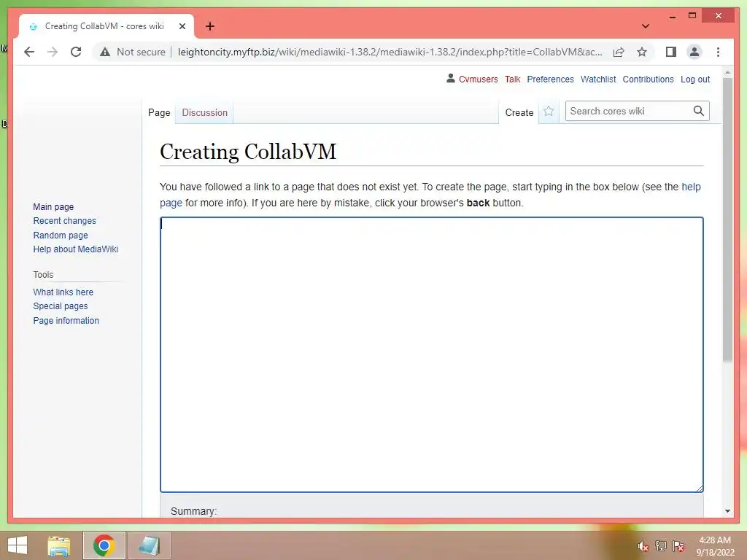Click the browser forward arrow

click(x=53, y=52)
